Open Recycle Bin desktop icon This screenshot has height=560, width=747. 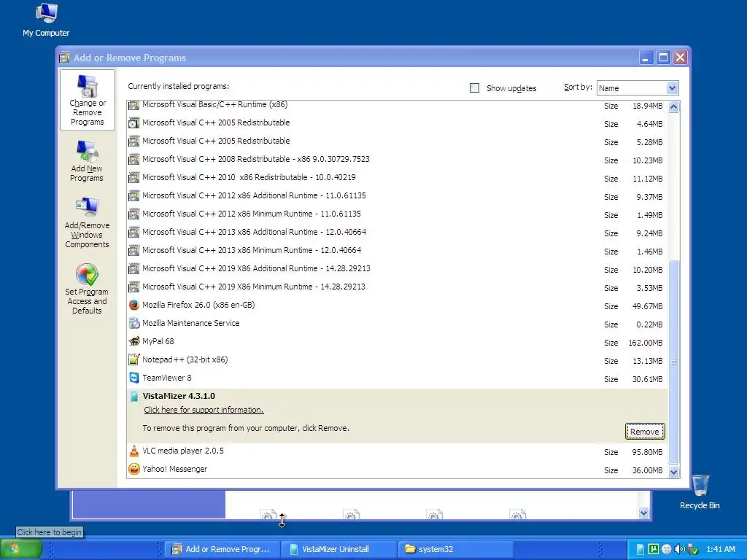click(x=700, y=492)
